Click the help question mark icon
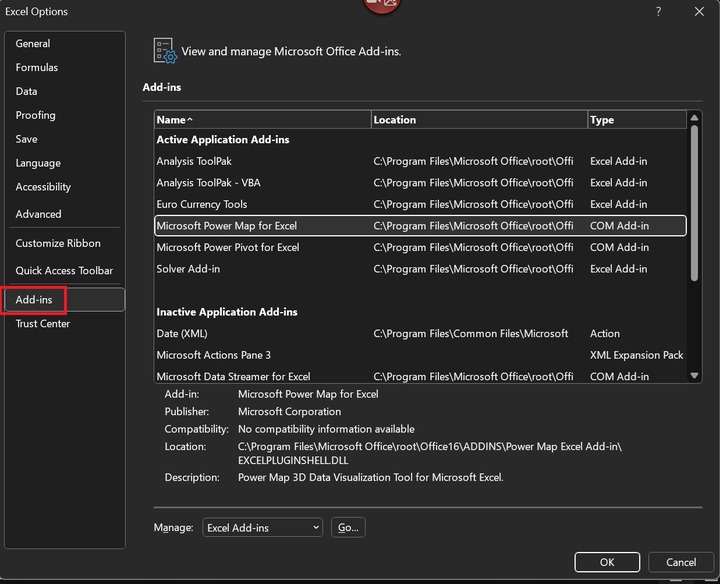Screen dimensions: 720x584 658,12
